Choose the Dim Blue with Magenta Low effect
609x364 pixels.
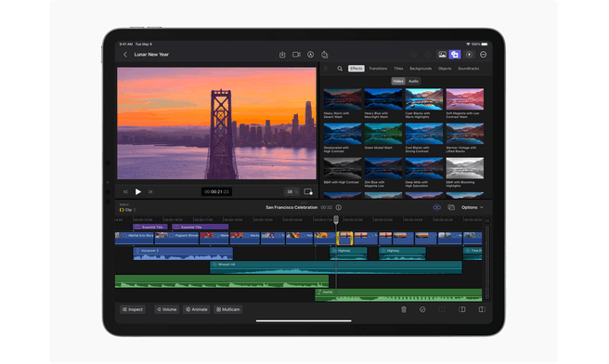383,172
